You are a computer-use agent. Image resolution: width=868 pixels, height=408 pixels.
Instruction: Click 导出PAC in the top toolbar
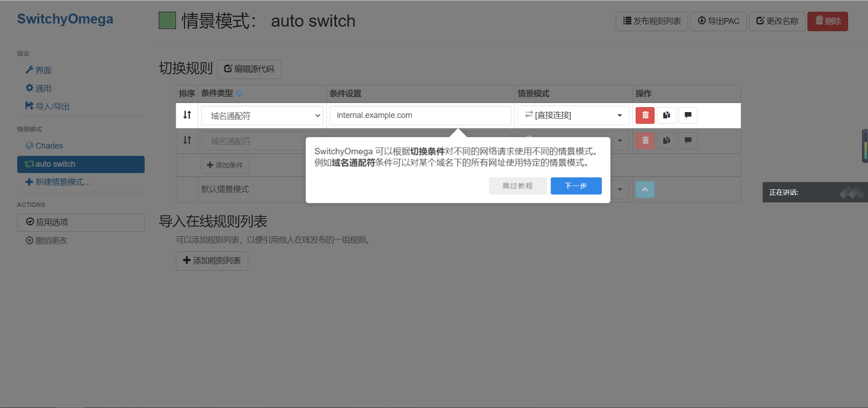[x=718, y=21]
